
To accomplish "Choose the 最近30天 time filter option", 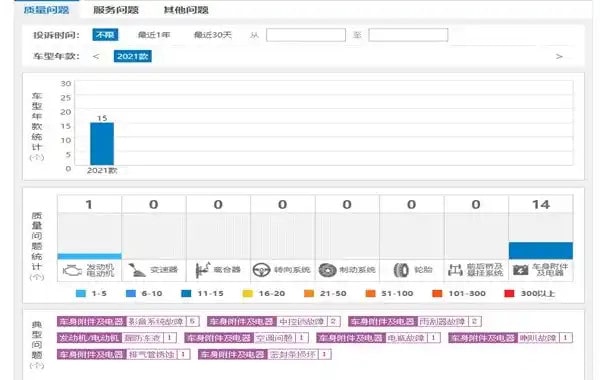I will coord(213,35).
